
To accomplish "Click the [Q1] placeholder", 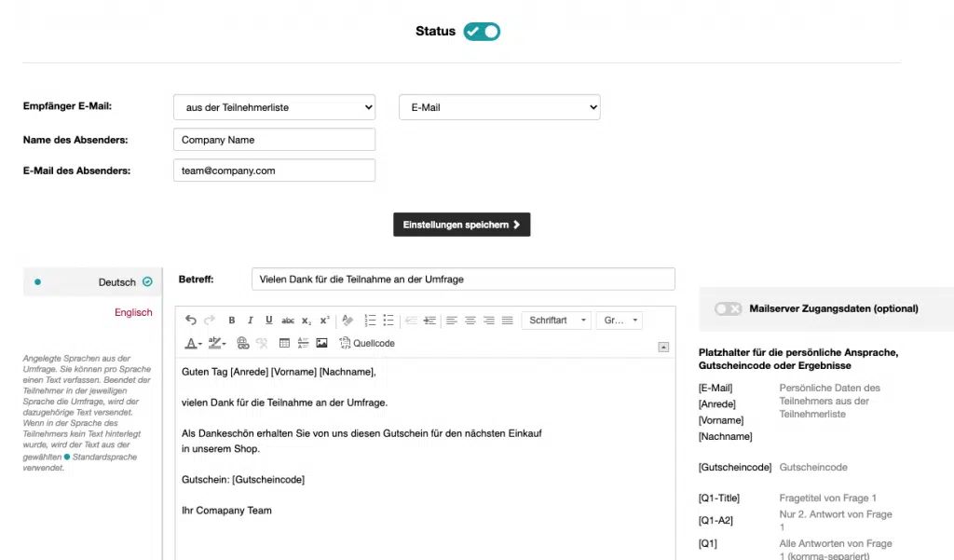I will pyautogui.click(x=708, y=543).
